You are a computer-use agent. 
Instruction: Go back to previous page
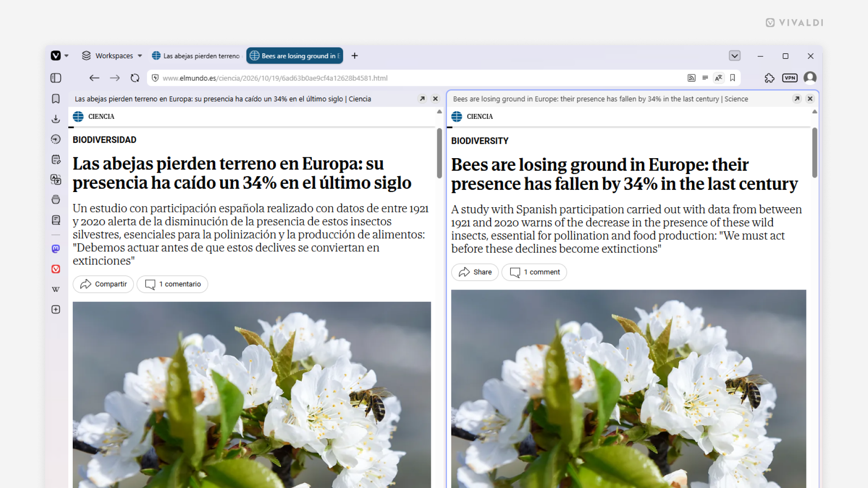[x=94, y=78]
